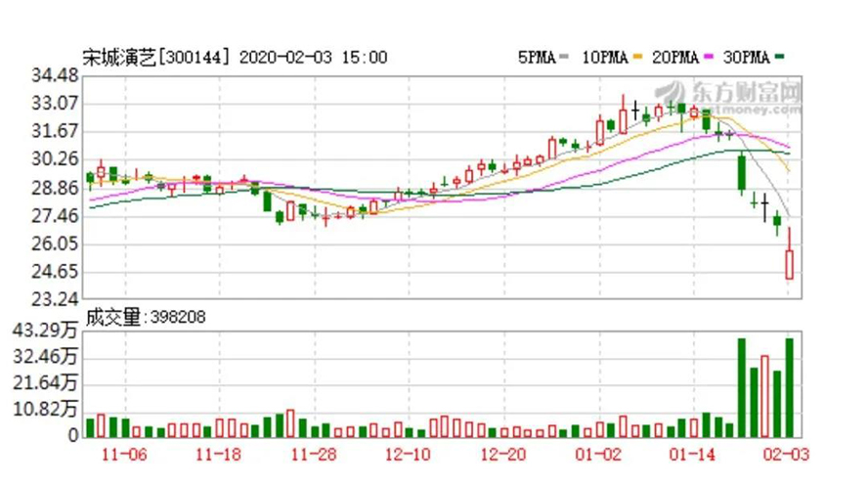The image size is (868, 486).
Task: Click volume axis value 32.46万
Action: pos(45,357)
